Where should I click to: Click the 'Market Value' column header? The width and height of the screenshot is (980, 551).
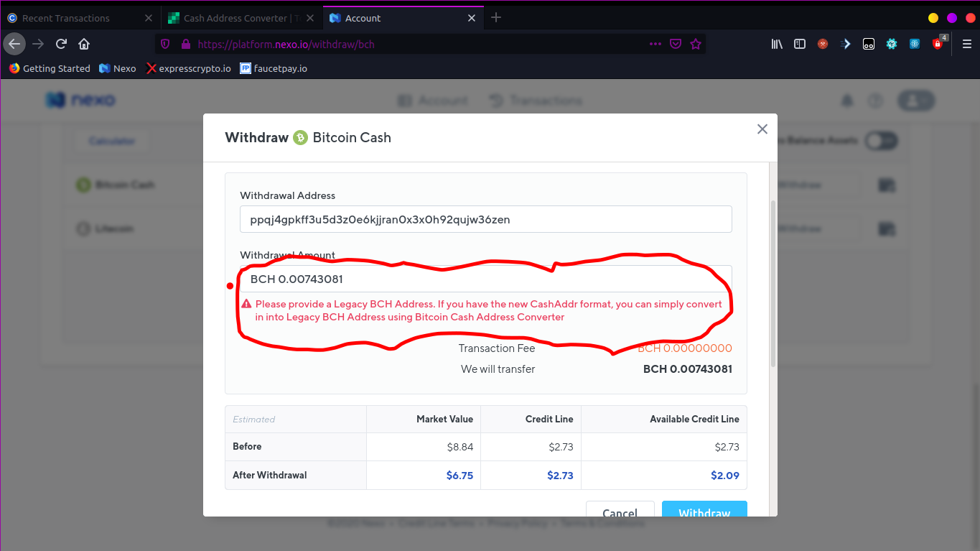pos(444,419)
